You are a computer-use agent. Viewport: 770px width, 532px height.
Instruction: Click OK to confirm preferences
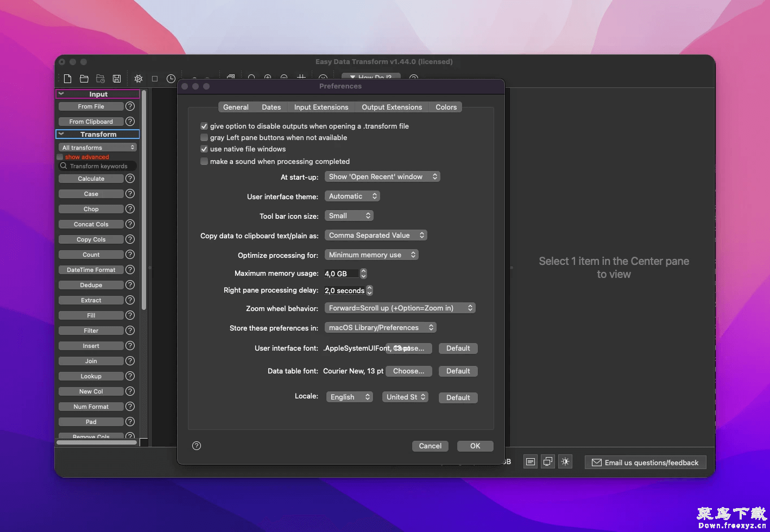pos(475,446)
